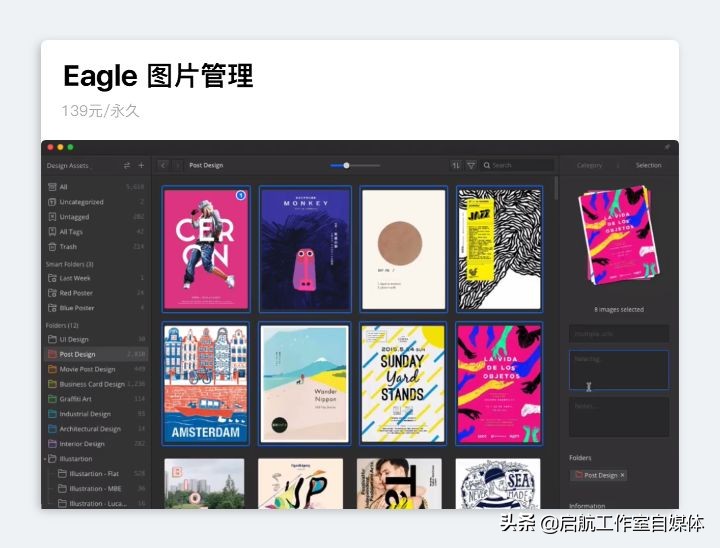Click the All library icon
Viewport: 720px width, 548px height.
52,187
